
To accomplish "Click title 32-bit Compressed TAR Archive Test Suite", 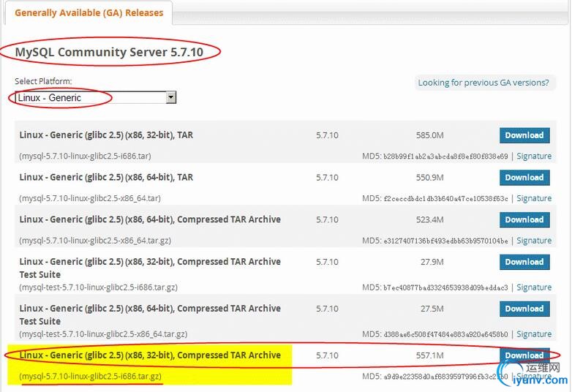I will pyautogui.click(x=150, y=268).
